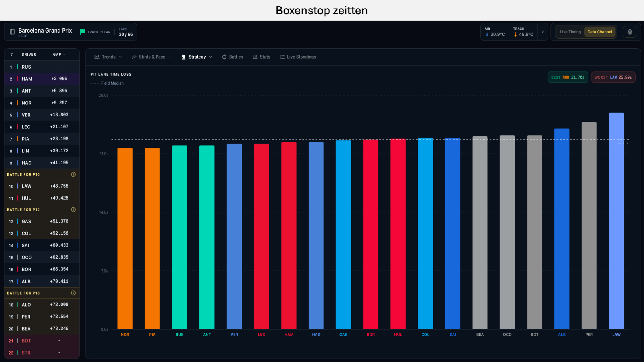Expand weather panel with right chevron
This screenshot has height=362, width=644.
click(542, 32)
